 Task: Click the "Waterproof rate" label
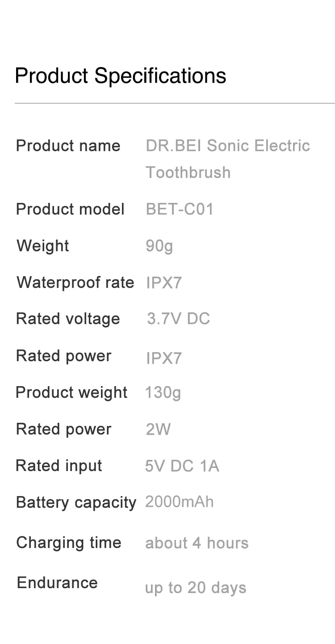tap(75, 282)
